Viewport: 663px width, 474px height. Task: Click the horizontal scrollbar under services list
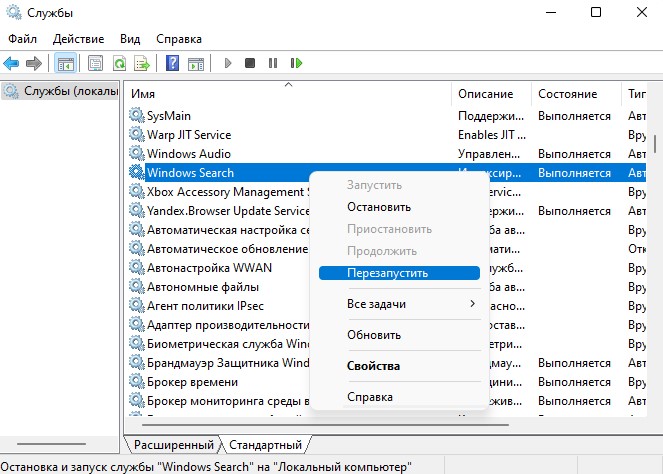click(x=325, y=425)
